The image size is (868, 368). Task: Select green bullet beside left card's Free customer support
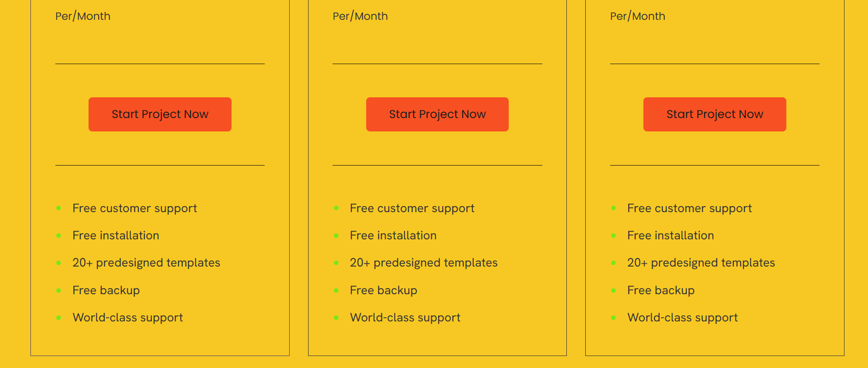pyautogui.click(x=59, y=208)
